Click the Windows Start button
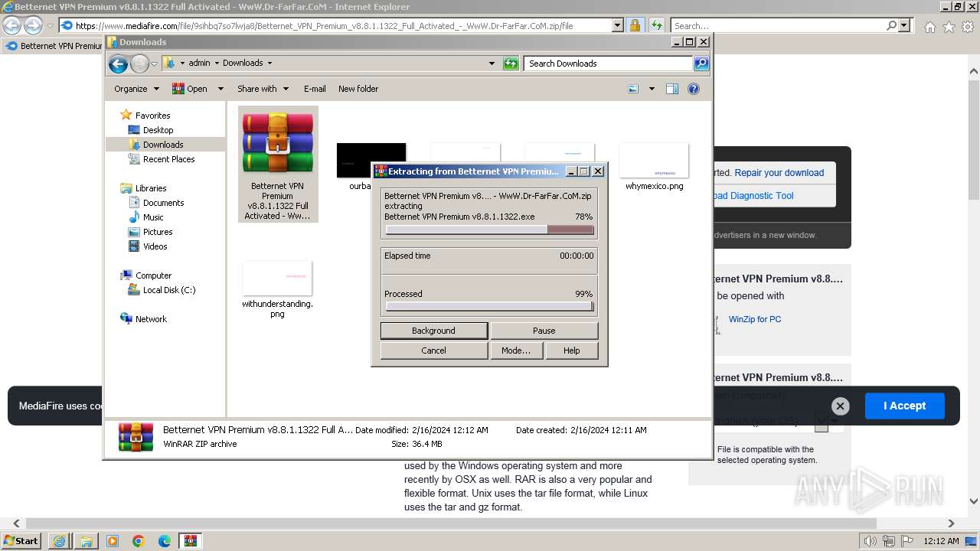Image resolution: width=980 pixels, height=551 pixels. point(21,541)
